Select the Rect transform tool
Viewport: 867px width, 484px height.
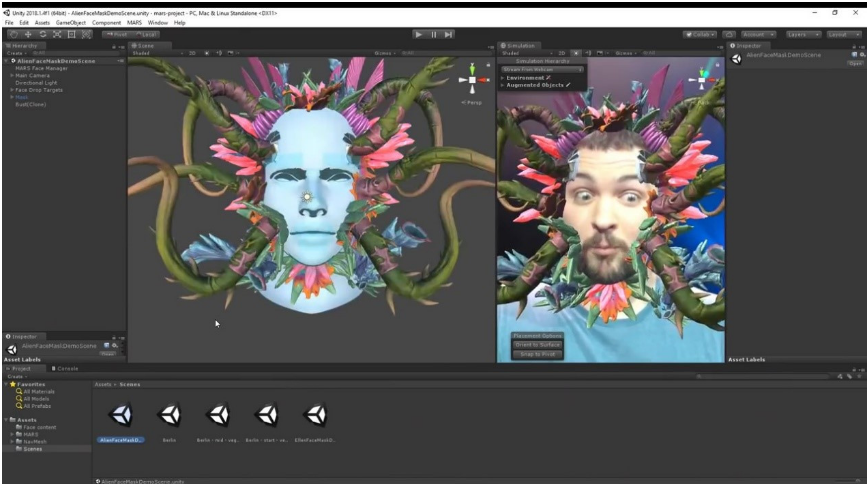coord(72,34)
